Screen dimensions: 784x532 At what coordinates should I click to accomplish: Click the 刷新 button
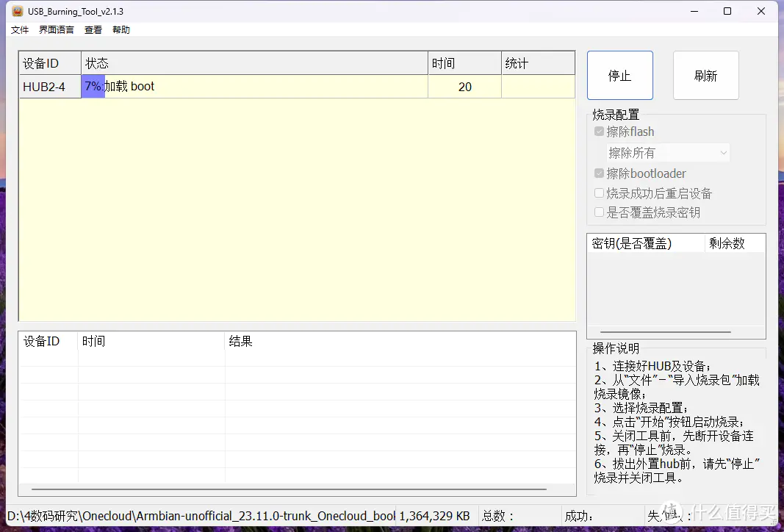tap(705, 76)
